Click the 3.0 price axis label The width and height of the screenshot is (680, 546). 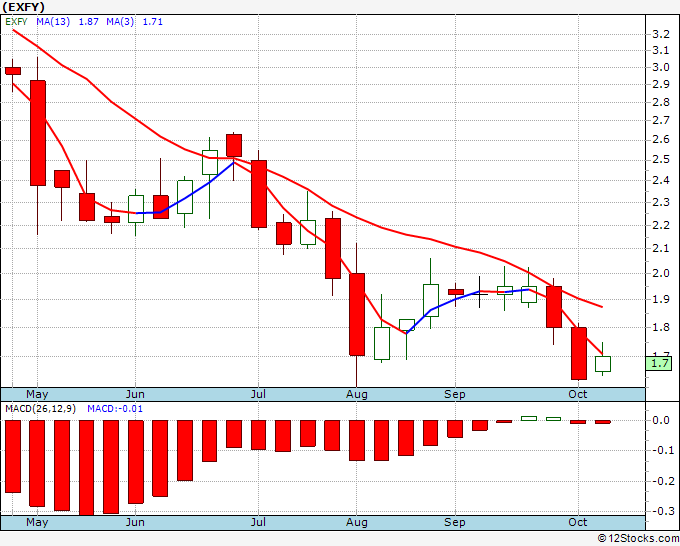click(x=660, y=67)
